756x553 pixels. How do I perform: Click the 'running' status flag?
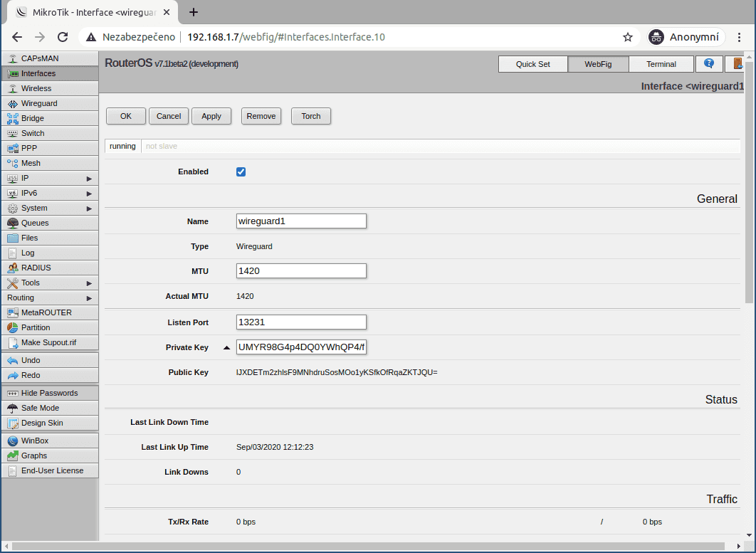coord(122,146)
